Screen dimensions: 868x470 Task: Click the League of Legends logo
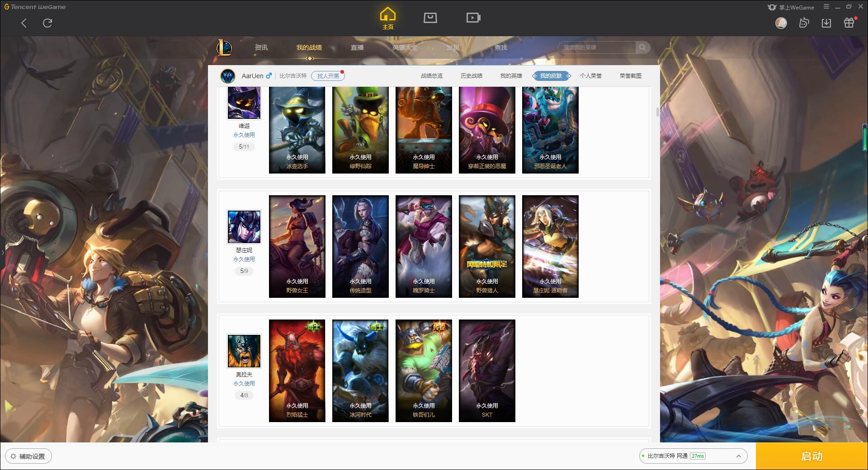(224, 47)
